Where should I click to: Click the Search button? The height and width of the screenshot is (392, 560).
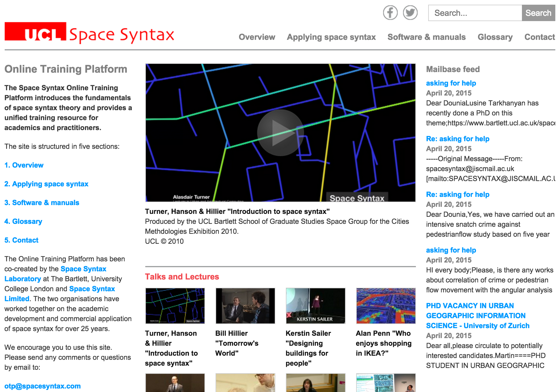(538, 13)
